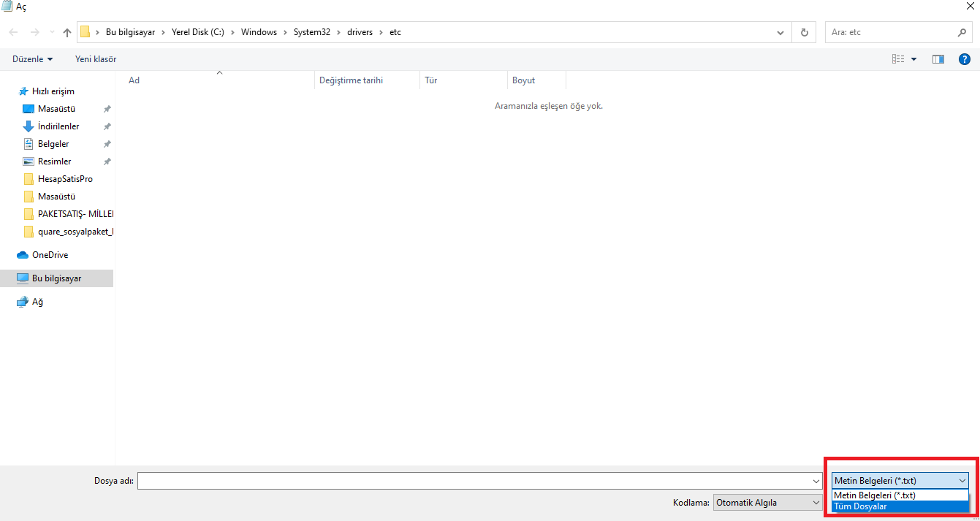Screen dimensions: 980x521
Task: Click the Dosya adı text field
Action: click(x=474, y=481)
